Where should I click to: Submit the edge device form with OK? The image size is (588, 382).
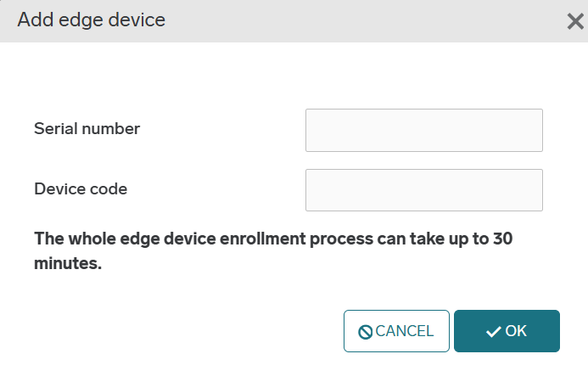pos(507,331)
